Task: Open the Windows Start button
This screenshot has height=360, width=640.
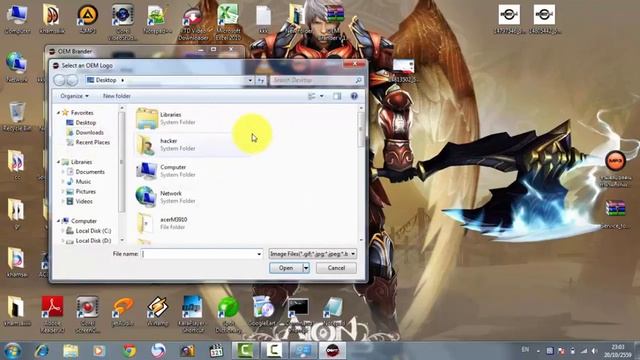Action: pos(13,351)
